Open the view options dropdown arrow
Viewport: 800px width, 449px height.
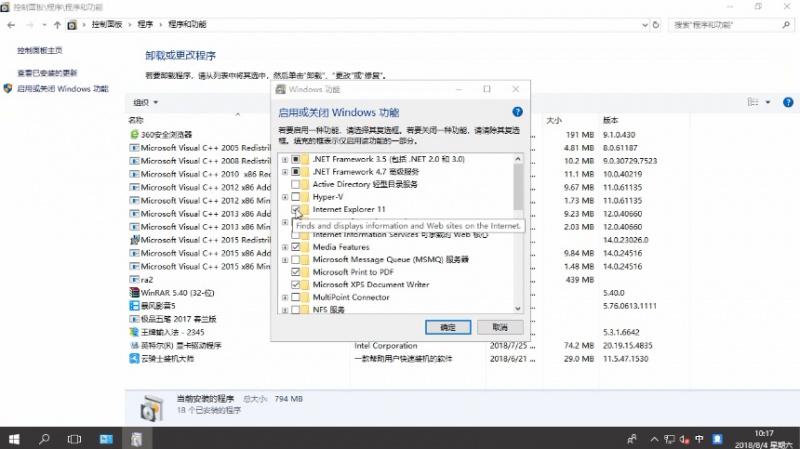pos(768,103)
